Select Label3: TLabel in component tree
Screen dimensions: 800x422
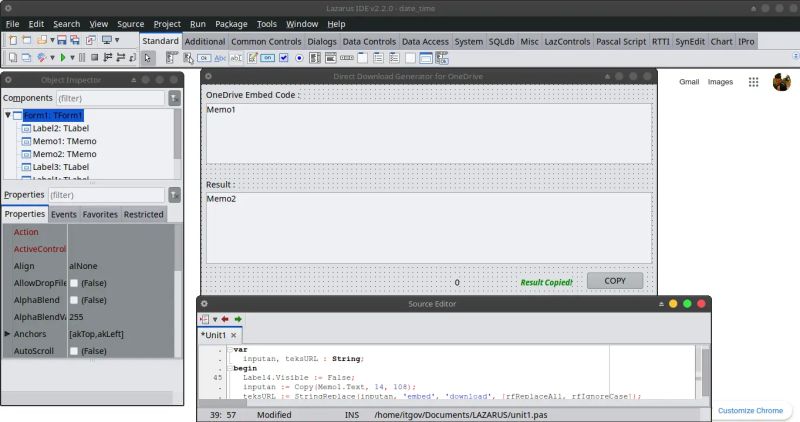[61, 167]
